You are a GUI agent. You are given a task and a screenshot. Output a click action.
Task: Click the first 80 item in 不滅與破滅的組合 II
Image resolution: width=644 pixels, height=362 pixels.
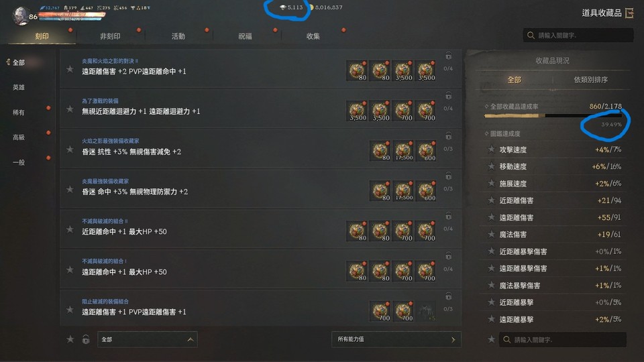(357, 231)
